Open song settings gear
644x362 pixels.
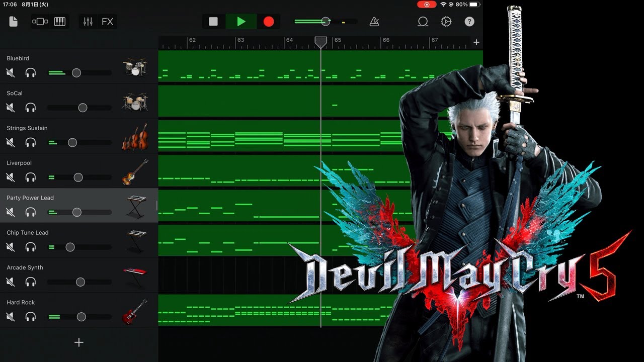[446, 22]
